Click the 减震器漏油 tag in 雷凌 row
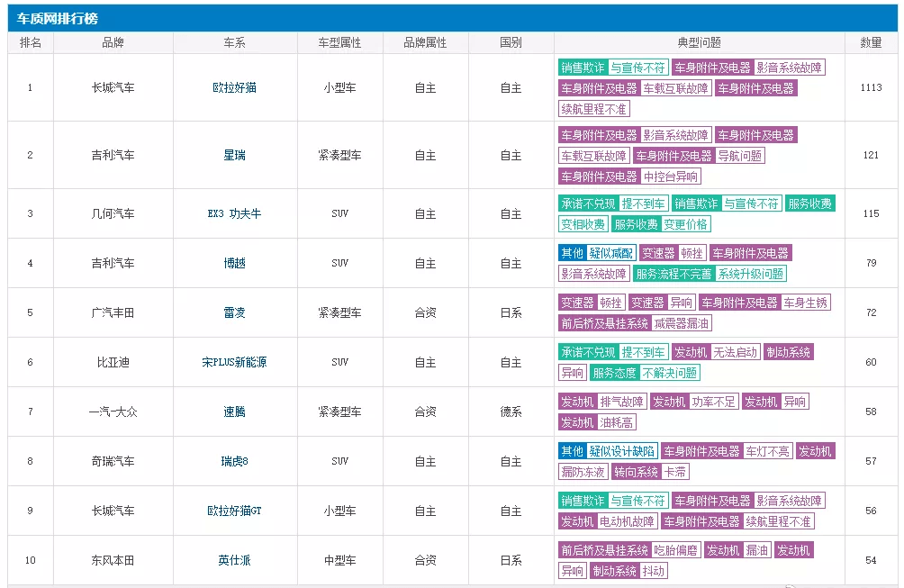Screen dimensions: 904x588 click(682, 323)
